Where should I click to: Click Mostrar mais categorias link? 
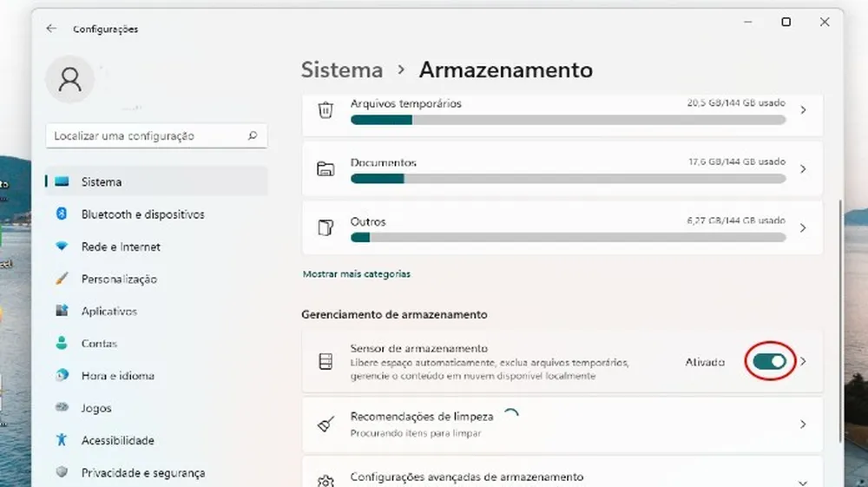click(x=357, y=274)
